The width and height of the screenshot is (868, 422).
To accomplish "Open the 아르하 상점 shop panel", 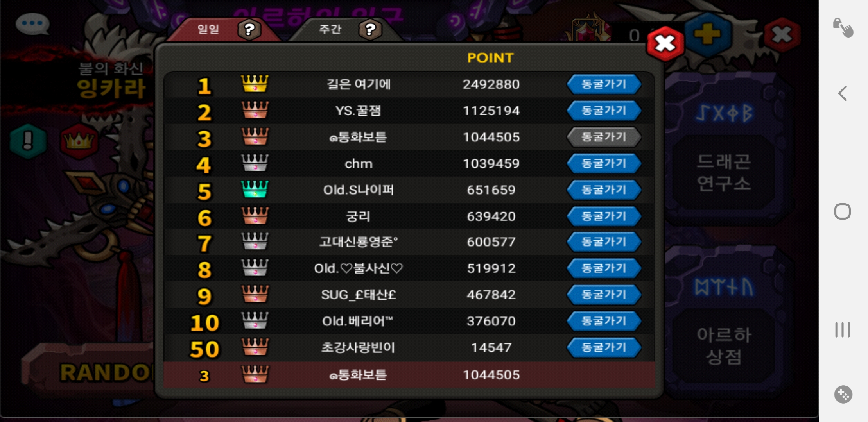I will [724, 345].
